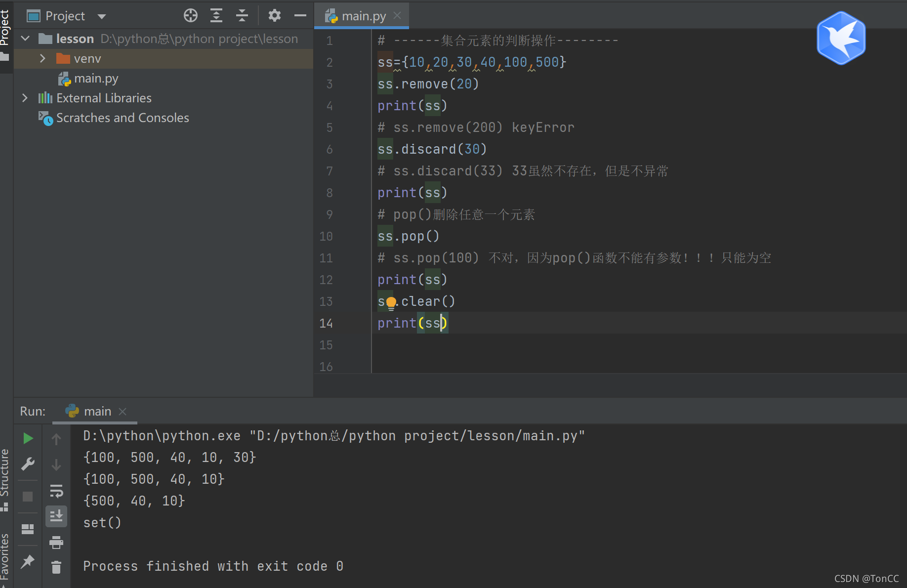Click External Libraries label
907x588 pixels.
(x=104, y=98)
